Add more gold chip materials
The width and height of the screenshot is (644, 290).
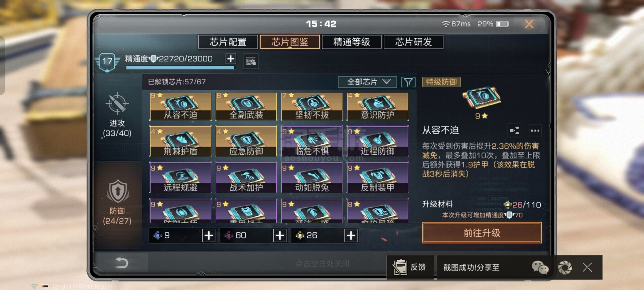pos(351,236)
